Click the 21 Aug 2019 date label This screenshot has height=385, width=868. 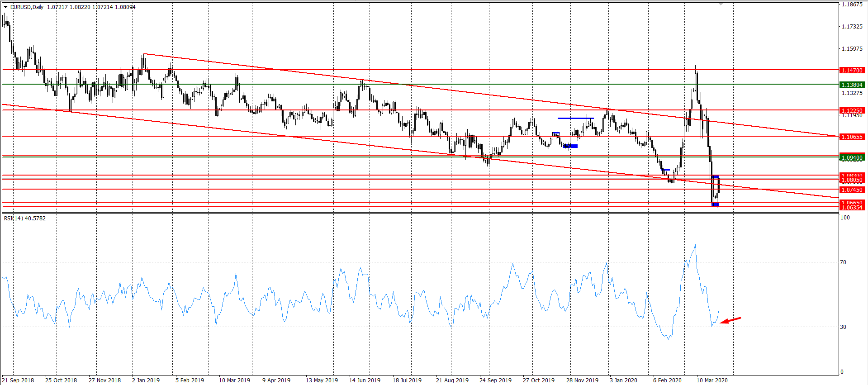point(452,380)
